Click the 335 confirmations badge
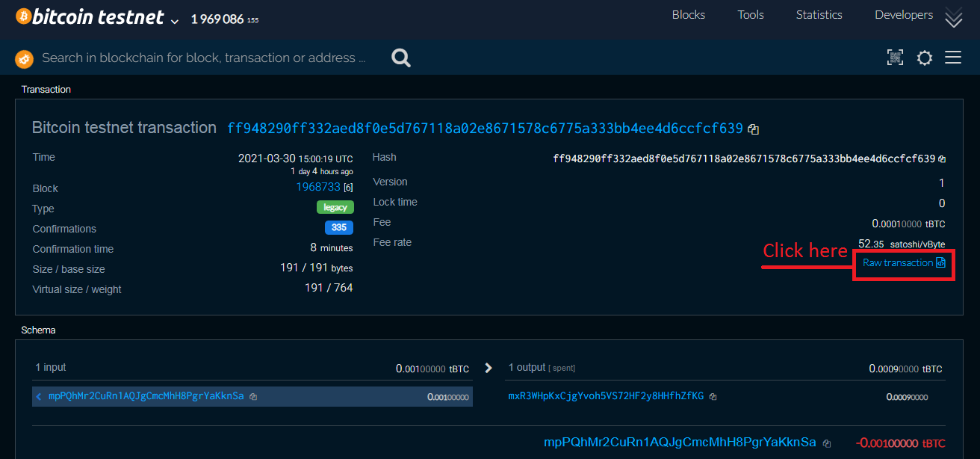This screenshot has width=980, height=459. click(x=338, y=227)
